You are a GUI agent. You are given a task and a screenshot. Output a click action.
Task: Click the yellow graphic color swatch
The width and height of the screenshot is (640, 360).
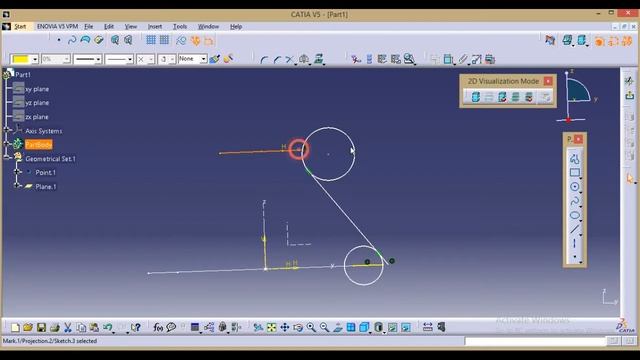click(20, 59)
